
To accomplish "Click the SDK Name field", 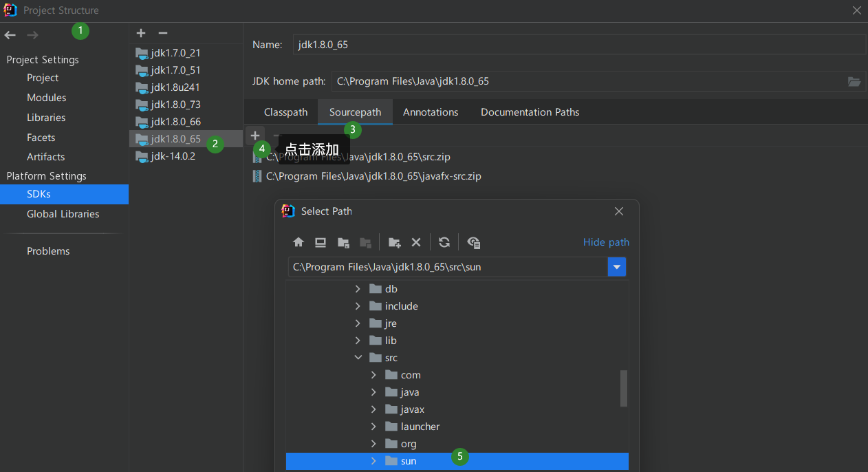I will (x=579, y=45).
